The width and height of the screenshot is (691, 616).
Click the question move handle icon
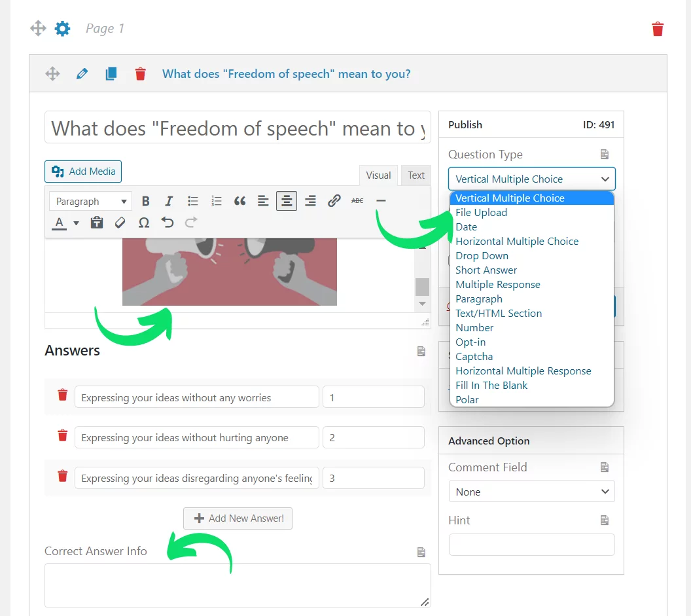pos(52,73)
